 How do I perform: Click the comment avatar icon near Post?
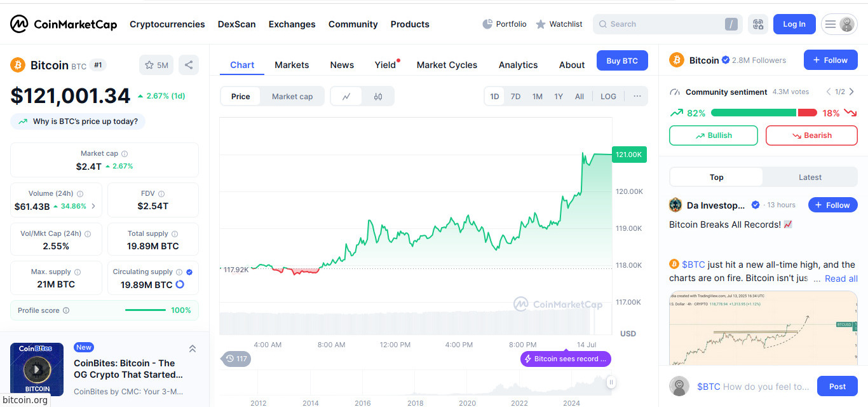680,386
